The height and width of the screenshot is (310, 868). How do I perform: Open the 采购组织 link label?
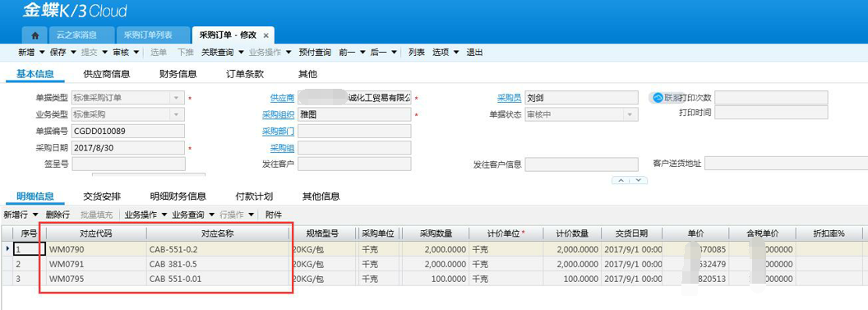point(278,114)
